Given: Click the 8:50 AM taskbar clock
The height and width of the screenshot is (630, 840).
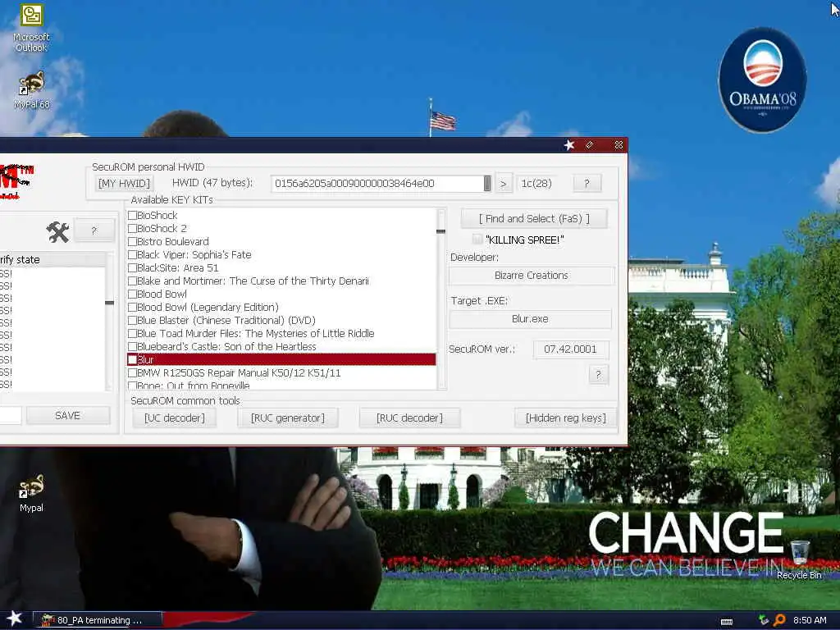Looking at the screenshot, I should pos(810,620).
